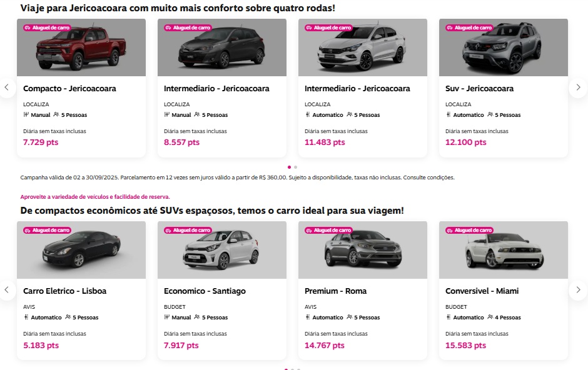This screenshot has height=370, width=588.
Task: Click the 8.557 pts price on Intermediario card
Action: [181, 142]
